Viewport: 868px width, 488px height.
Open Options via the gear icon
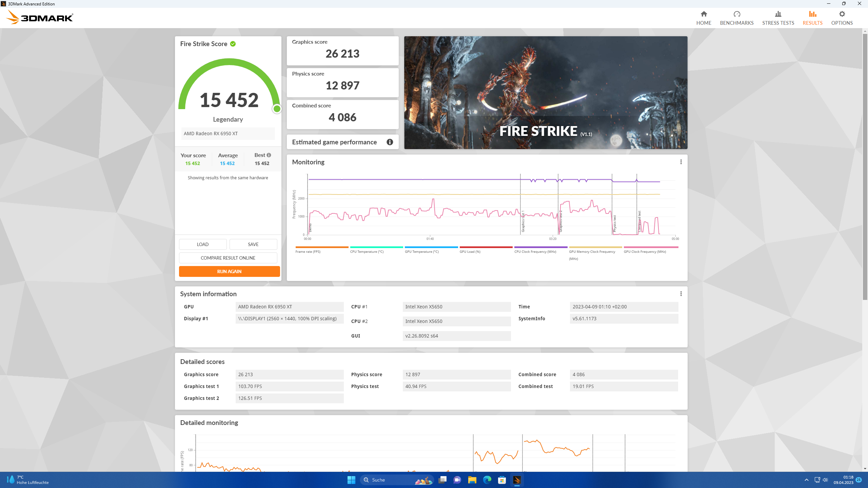click(x=842, y=14)
